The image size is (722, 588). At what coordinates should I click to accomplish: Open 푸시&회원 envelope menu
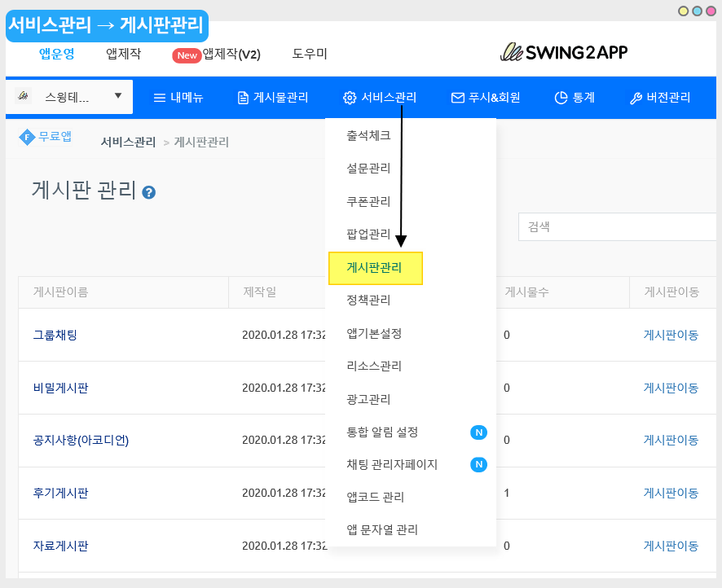point(486,98)
